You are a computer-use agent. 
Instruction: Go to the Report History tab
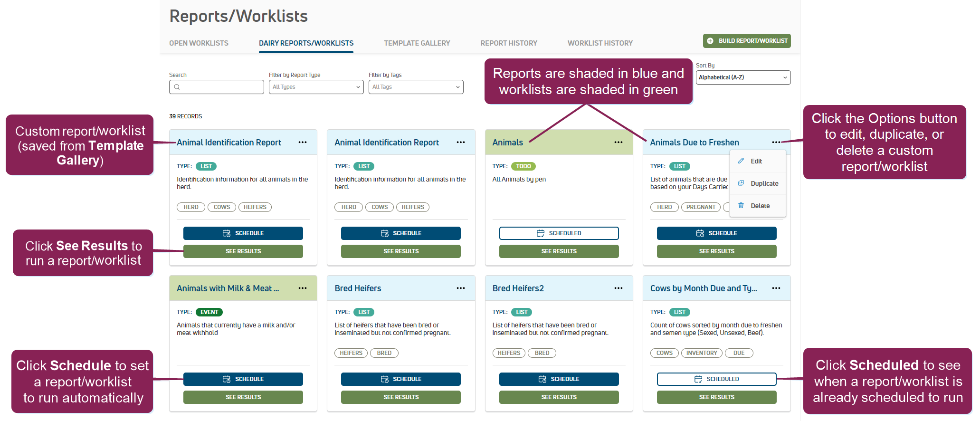[509, 43]
